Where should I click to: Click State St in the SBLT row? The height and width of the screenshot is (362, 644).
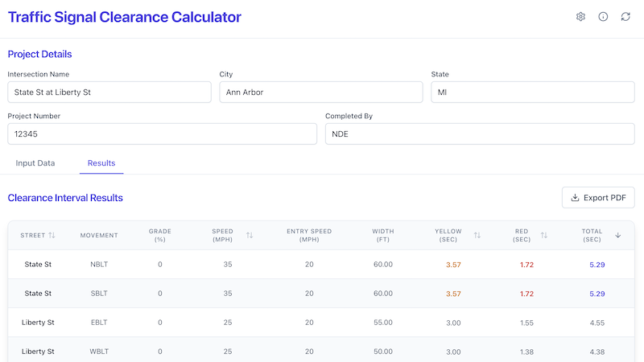click(x=38, y=294)
